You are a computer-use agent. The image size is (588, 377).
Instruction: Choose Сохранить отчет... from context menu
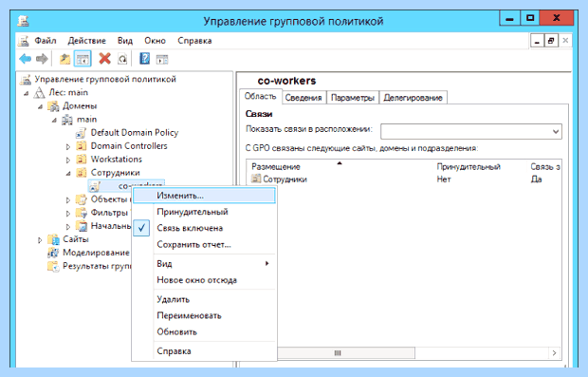[204, 244]
